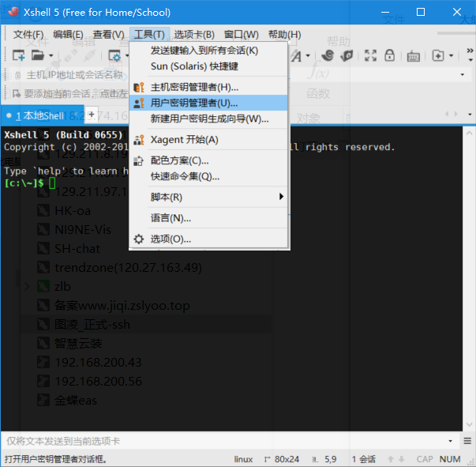476x467 pixels.
Task: Select 快速命令集(Q) menu item
Action: [185, 176]
